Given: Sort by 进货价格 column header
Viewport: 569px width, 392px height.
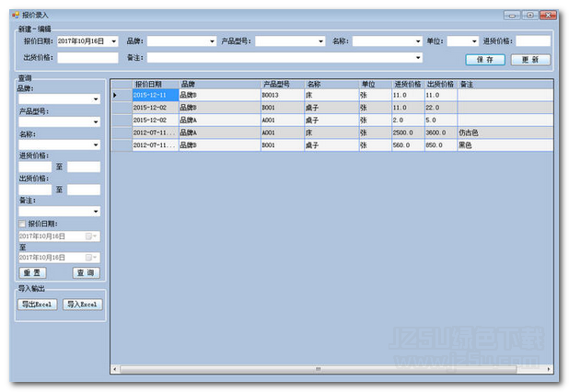Looking at the screenshot, I should tap(408, 84).
